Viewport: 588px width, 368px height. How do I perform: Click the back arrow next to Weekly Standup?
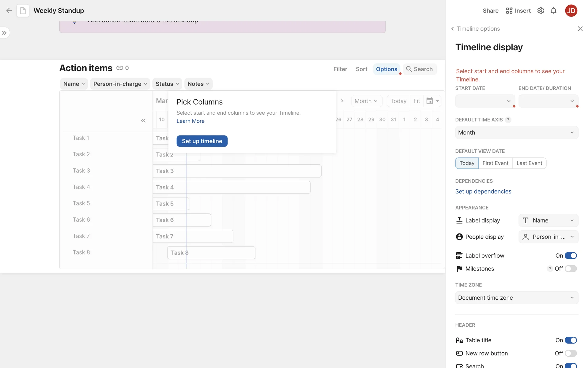(9, 11)
